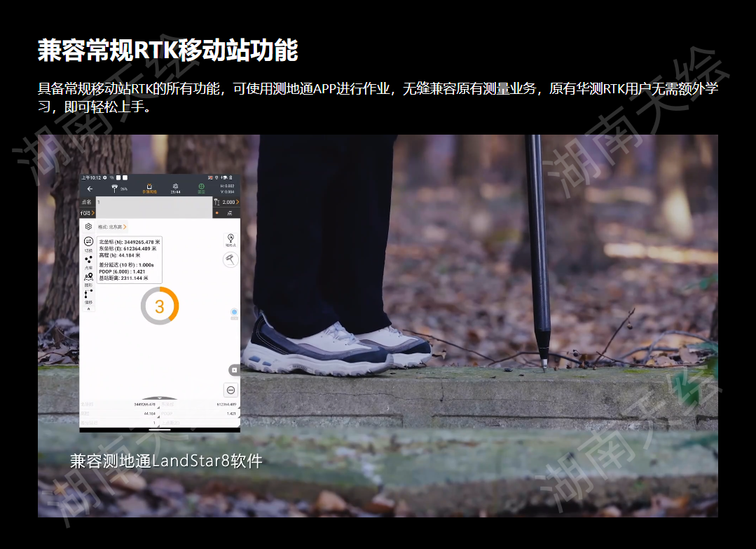The image size is (756, 549).
Task: Collapse the bottom coordinate panel handle
Action: pos(160,398)
